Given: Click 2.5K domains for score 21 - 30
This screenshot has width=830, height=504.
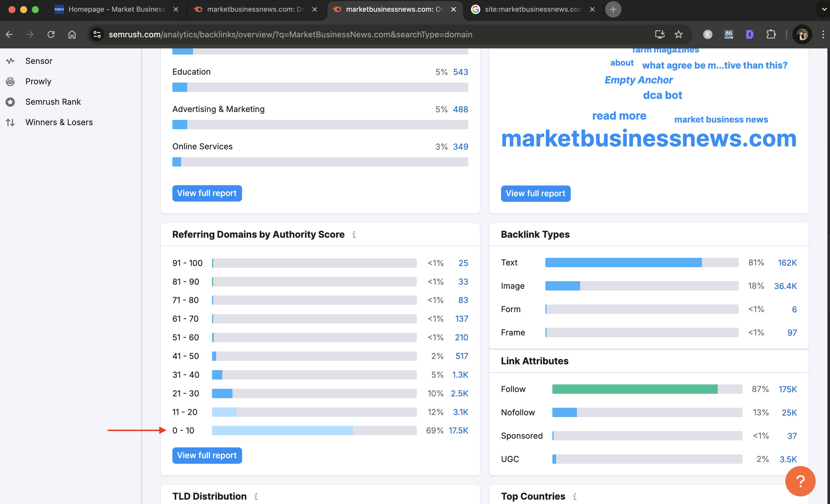Looking at the screenshot, I should [x=459, y=393].
